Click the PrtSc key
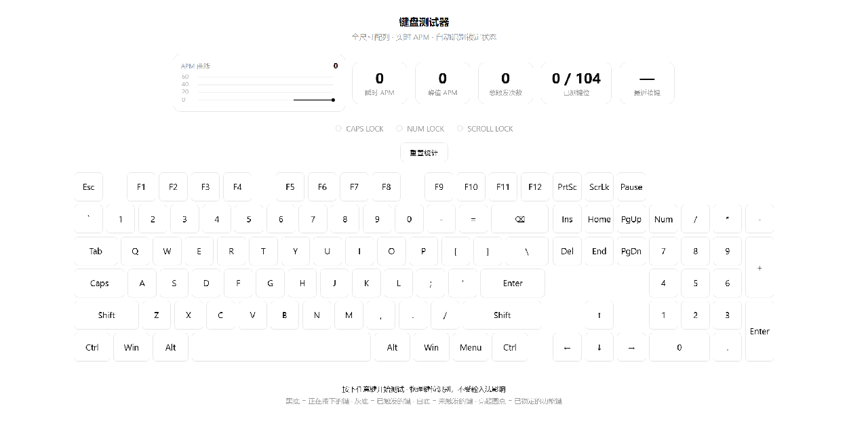Viewport: 868px width, 434px height. (567, 187)
